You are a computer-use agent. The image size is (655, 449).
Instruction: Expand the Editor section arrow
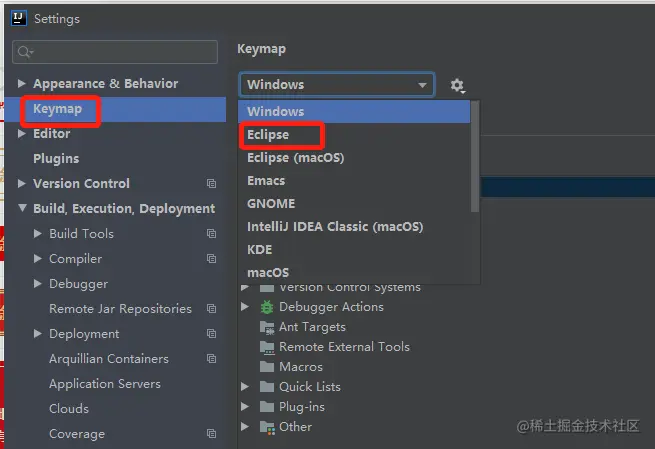21,134
